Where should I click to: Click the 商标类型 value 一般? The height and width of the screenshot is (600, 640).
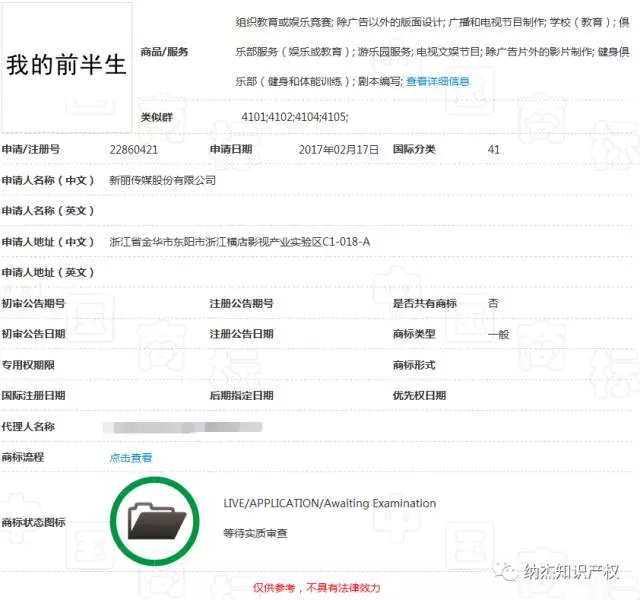[499, 334]
